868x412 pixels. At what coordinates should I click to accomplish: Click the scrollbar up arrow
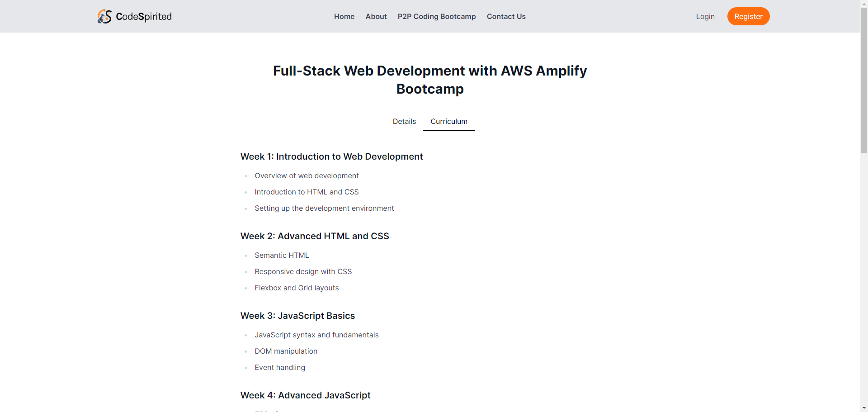[x=864, y=3]
